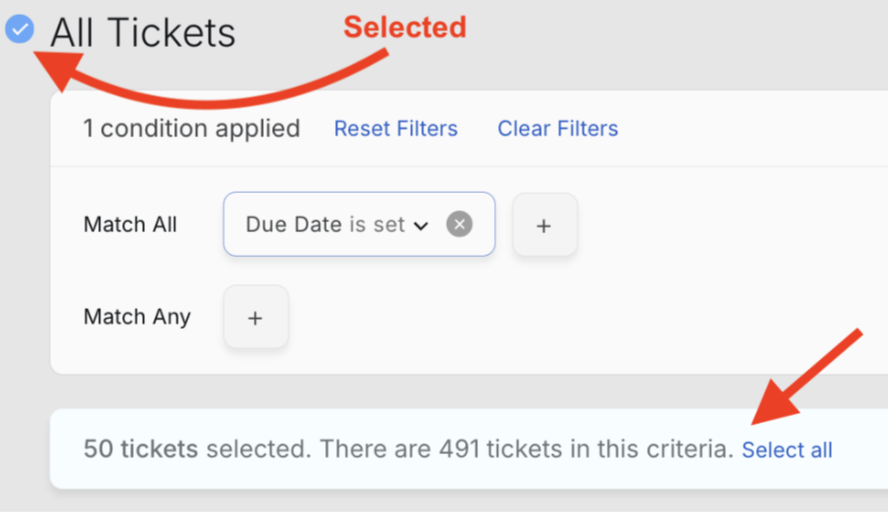Click the Match Any row label
This screenshot has height=512, width=888.
(x=136, y=317)
